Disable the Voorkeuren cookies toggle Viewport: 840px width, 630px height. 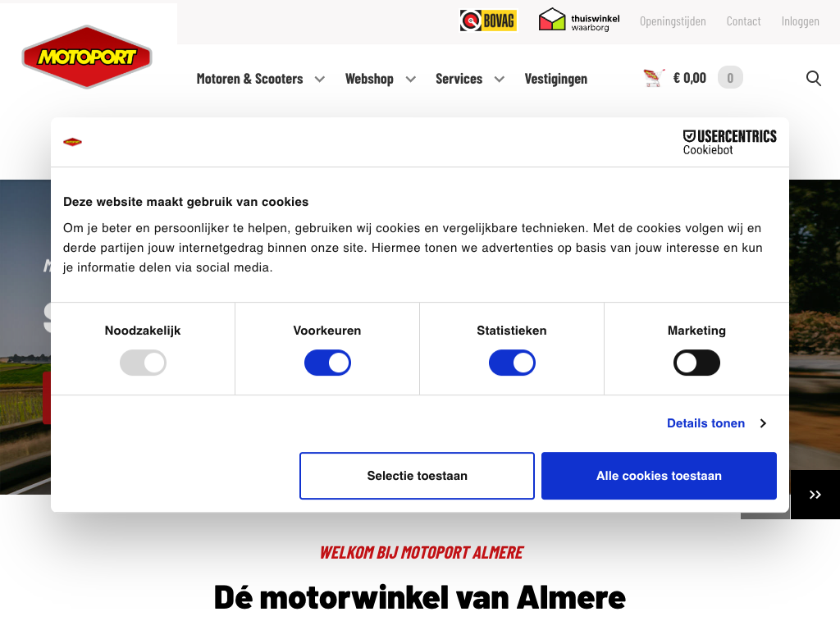coord(327,363)
